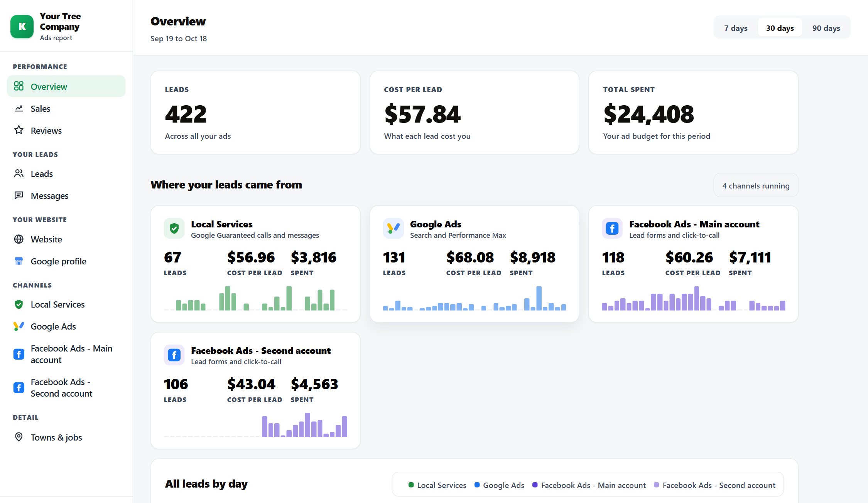Select the 30 days range tab
Screen dimensions: 868x503
click(780, 28)
